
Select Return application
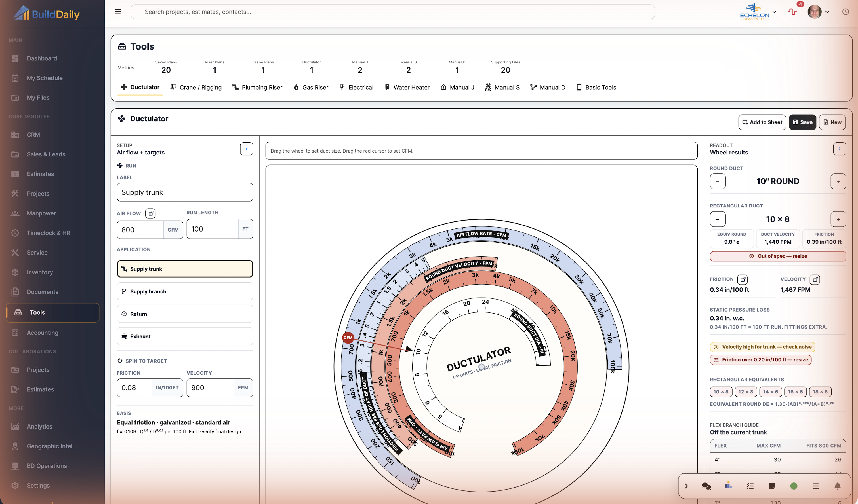(185, 314)
